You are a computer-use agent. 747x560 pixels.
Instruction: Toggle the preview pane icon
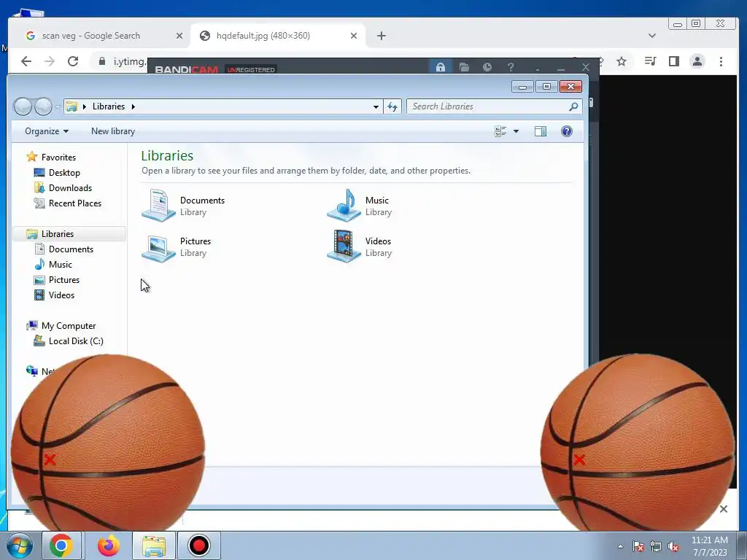[x=541, y=131]
